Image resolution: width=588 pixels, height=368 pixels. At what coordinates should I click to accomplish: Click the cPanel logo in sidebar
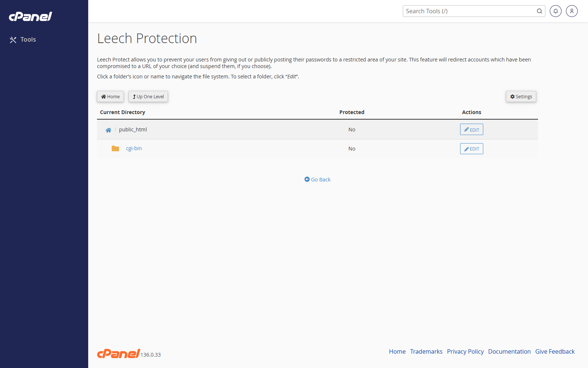coord(31,17)
